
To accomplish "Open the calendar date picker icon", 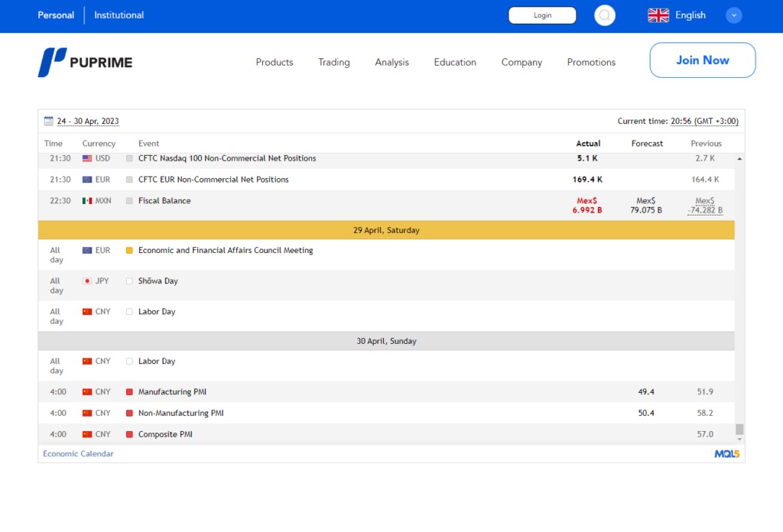I will click(x=48, y=121).
